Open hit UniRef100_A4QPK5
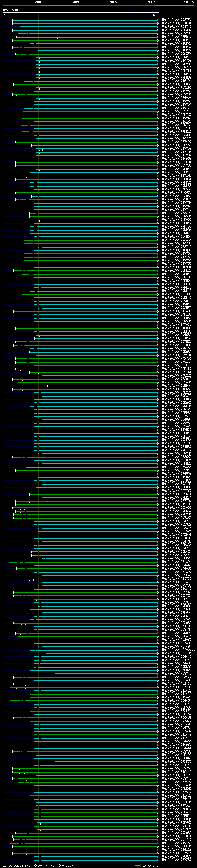 177,43
